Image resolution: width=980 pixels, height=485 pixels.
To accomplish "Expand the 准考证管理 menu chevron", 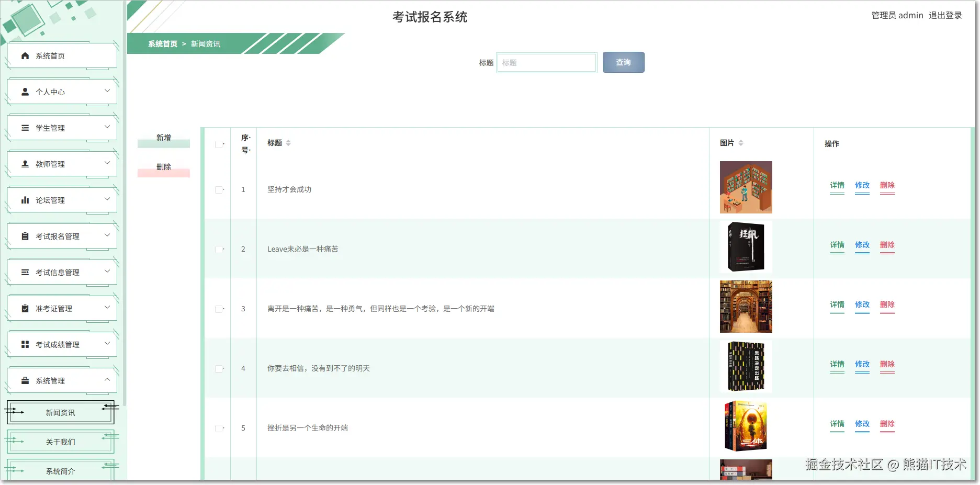I will tap(107, 307).
